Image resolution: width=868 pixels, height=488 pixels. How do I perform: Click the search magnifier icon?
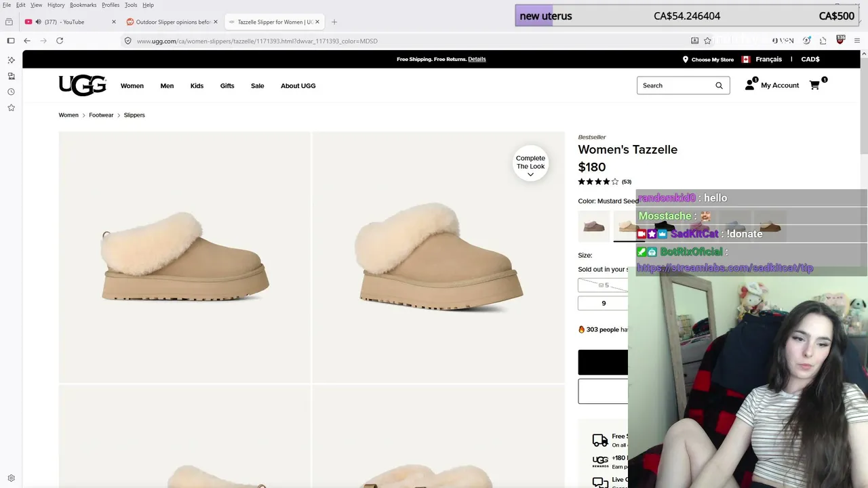(719, 85)
